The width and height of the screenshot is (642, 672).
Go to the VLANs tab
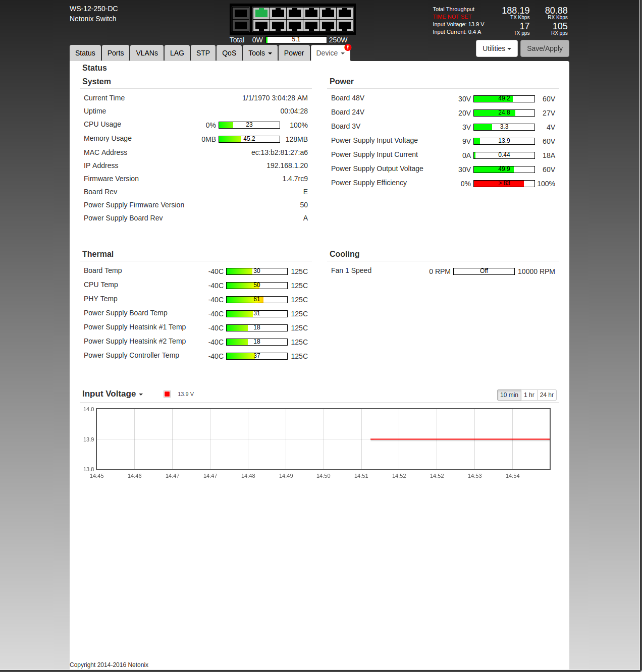pos(147,53)
